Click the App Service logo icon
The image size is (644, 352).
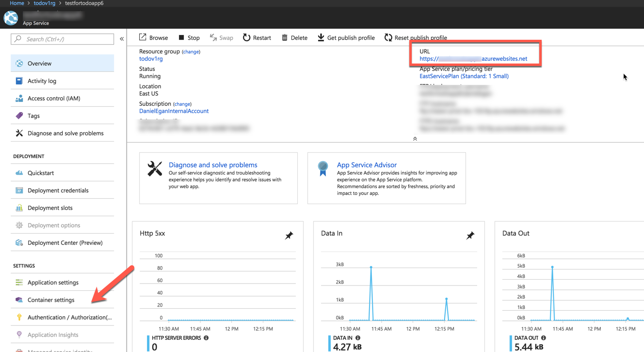(11, 18)
